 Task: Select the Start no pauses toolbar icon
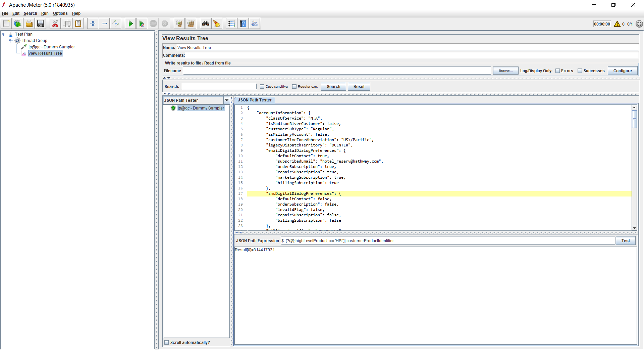click(x=142, y=23)
